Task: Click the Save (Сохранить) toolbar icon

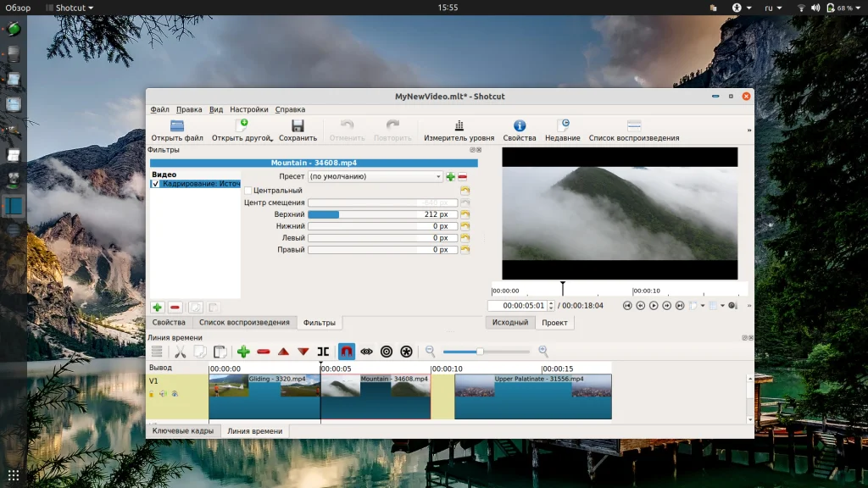Action: pos(298,126)
